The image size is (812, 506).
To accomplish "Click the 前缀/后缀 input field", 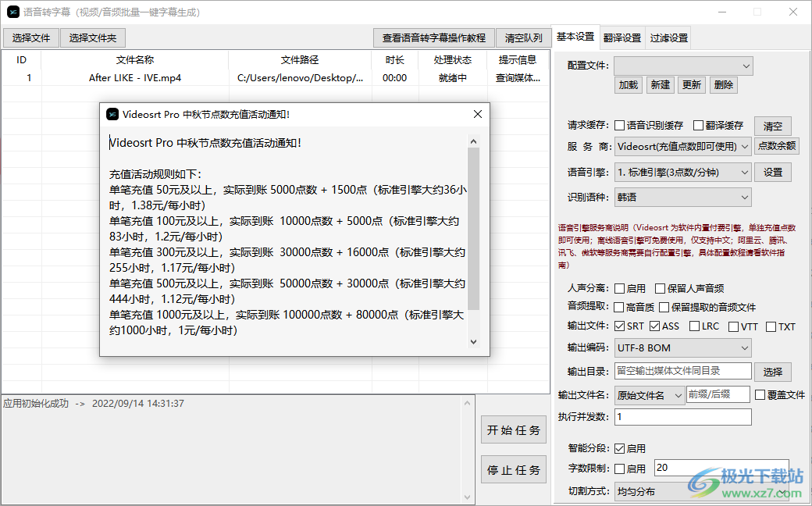I will (718, 394).
